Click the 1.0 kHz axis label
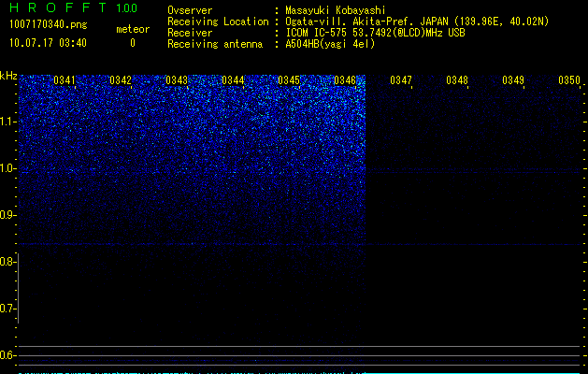 (x=7, y=168)
